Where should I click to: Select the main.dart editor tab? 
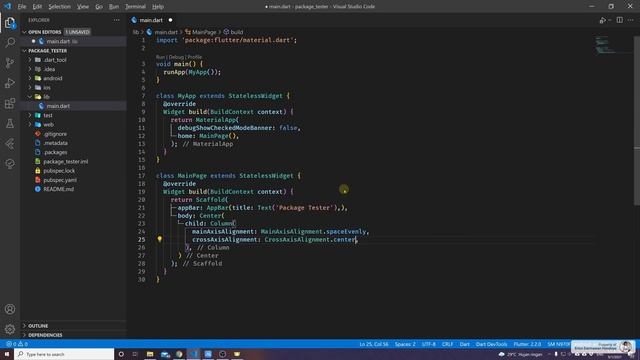click(x=151, y=20)
